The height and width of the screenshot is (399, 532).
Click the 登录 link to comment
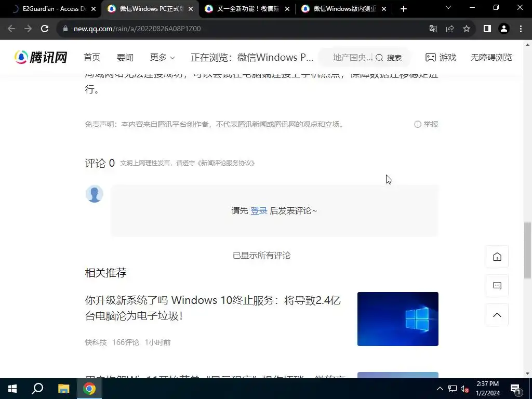(x=259, y=211)
